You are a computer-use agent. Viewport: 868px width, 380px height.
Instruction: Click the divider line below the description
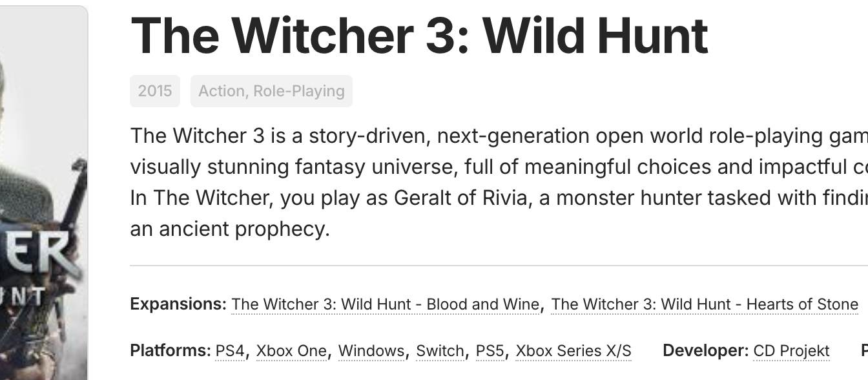(499, 266)
